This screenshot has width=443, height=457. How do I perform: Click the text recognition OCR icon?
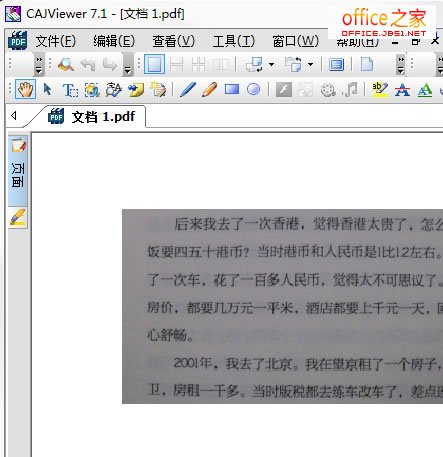click(114, 90)
